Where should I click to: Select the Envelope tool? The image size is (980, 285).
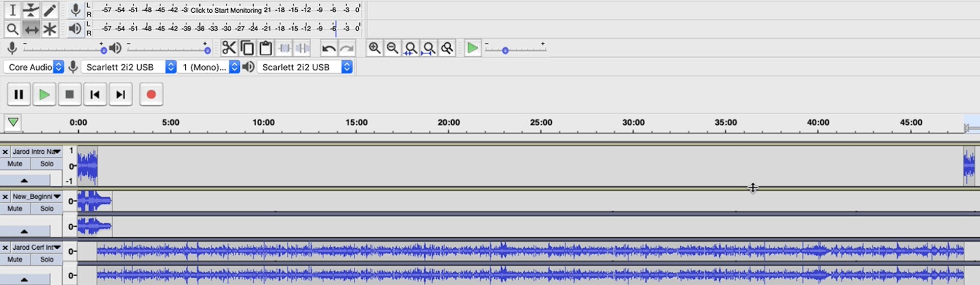pos(31,10)
